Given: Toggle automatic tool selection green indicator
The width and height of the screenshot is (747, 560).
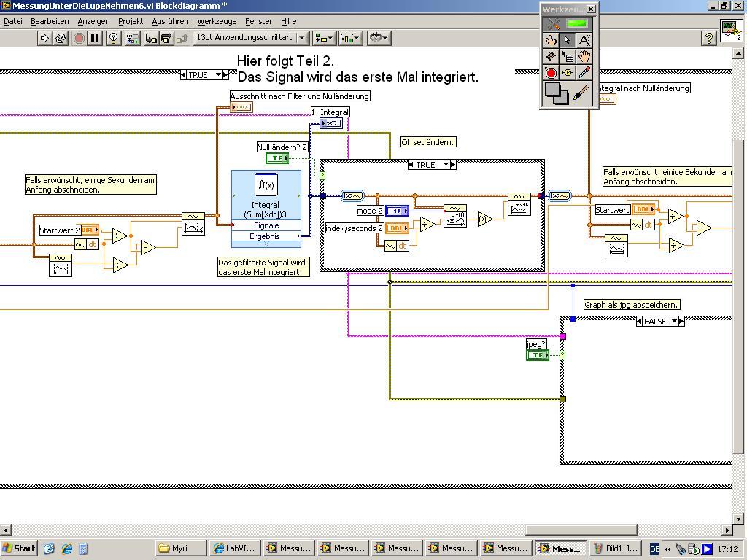Looking at the screenshot, I should 577,23.
